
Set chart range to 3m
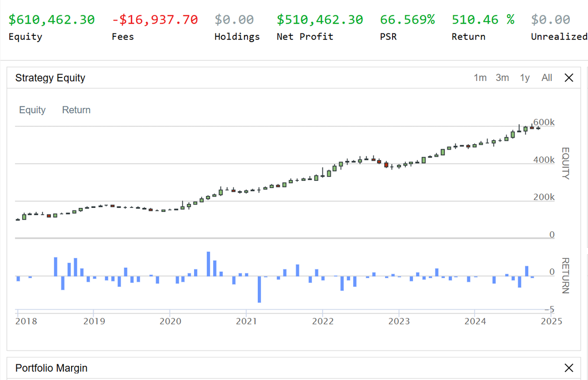click(502, 77)
